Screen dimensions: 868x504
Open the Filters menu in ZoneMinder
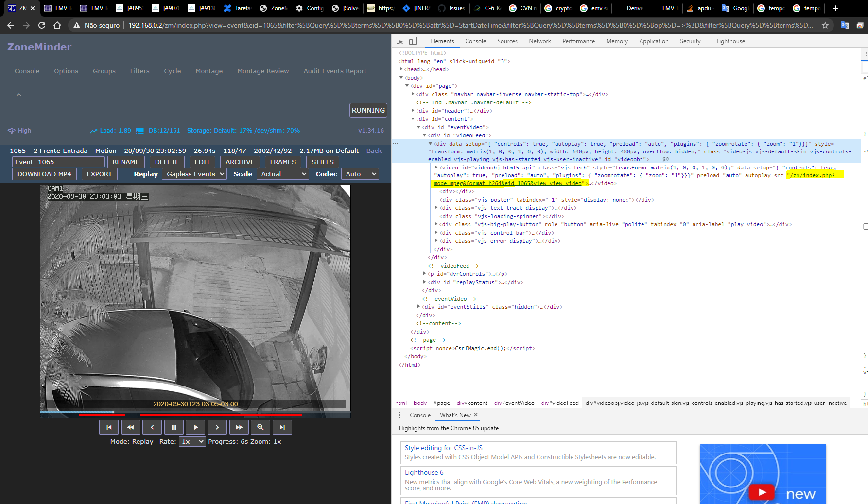point(139,71)
